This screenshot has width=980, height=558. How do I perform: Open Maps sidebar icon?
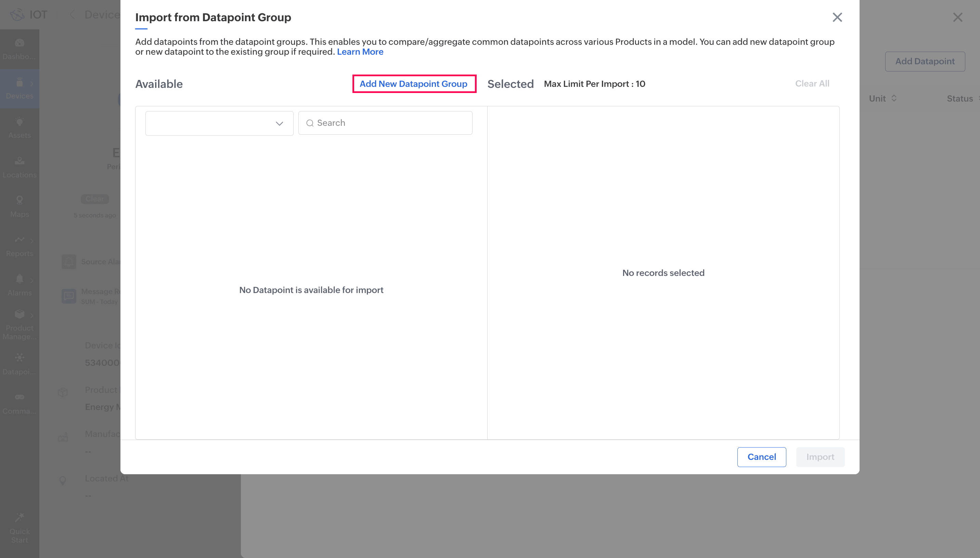[x=19, y=201]
